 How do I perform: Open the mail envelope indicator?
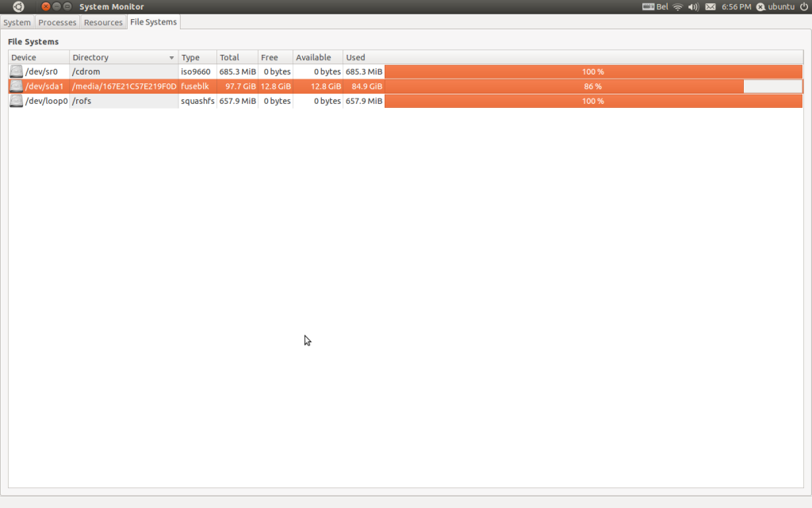click(x=710, y=7)
